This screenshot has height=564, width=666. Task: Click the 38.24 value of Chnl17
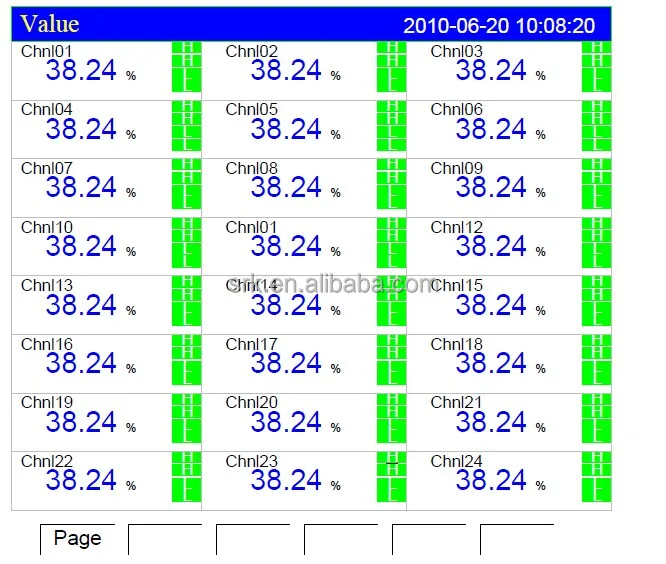pyautogui.click(x=286, y=363)
